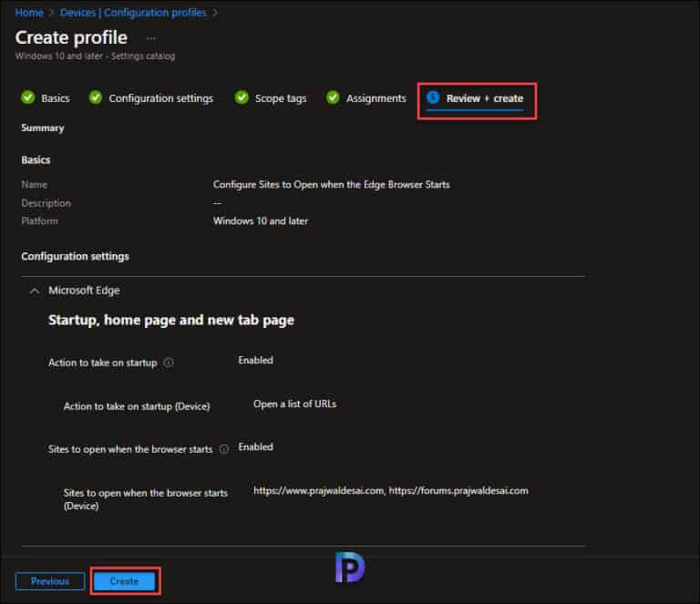
Task: Click the 'Configuration settings' summary heading
Action: [75, 256]
